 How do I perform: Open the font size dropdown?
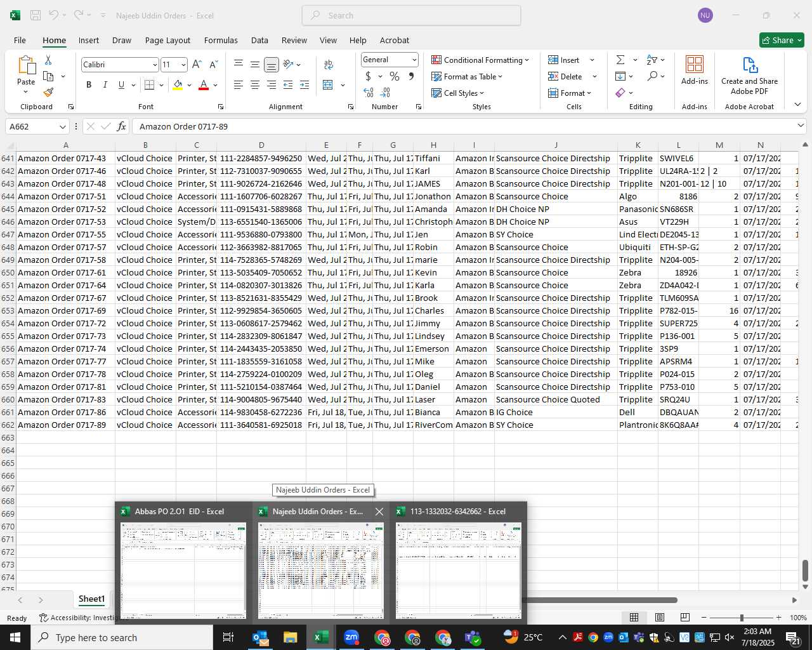point(183,65)
